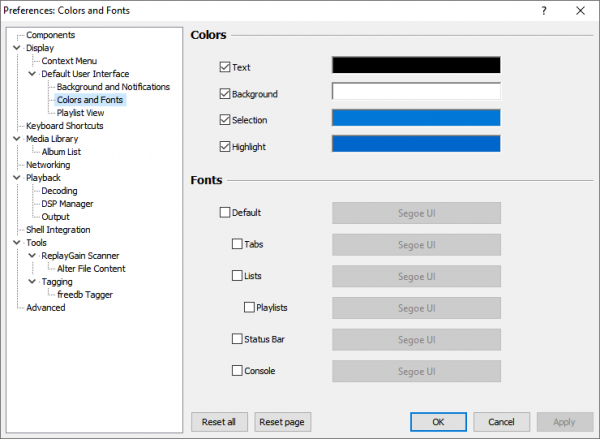Collapse the Playback tree node
The height and width of the screenshot is (439, 600).
(17, 178)
